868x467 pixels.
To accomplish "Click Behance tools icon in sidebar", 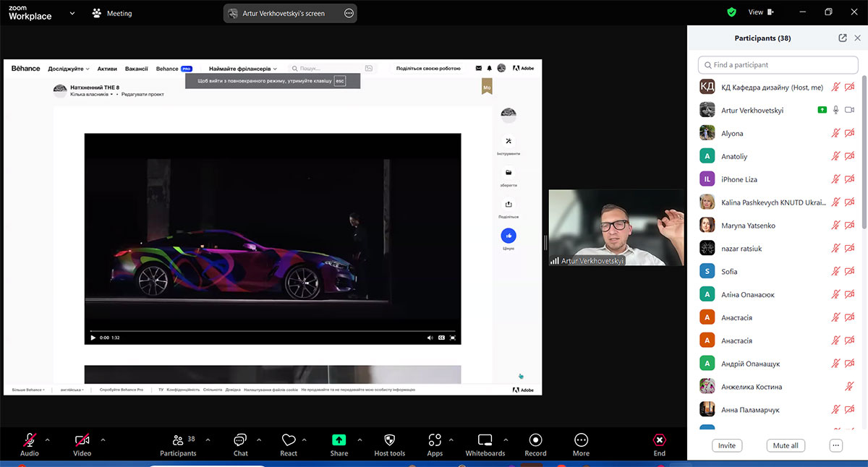I will click(509, 141).
